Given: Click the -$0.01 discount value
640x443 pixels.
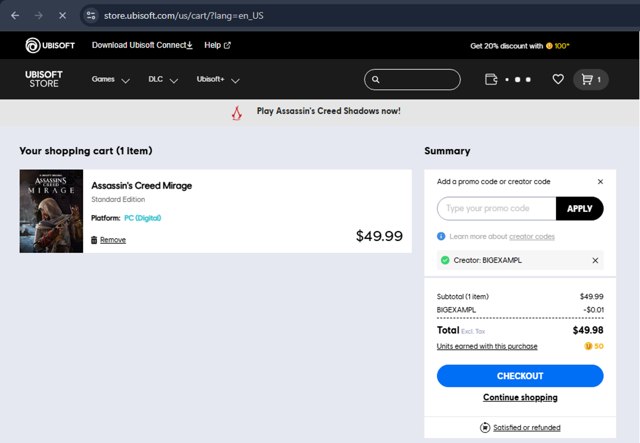Looking at the screenshot, I should click(594, 310).
